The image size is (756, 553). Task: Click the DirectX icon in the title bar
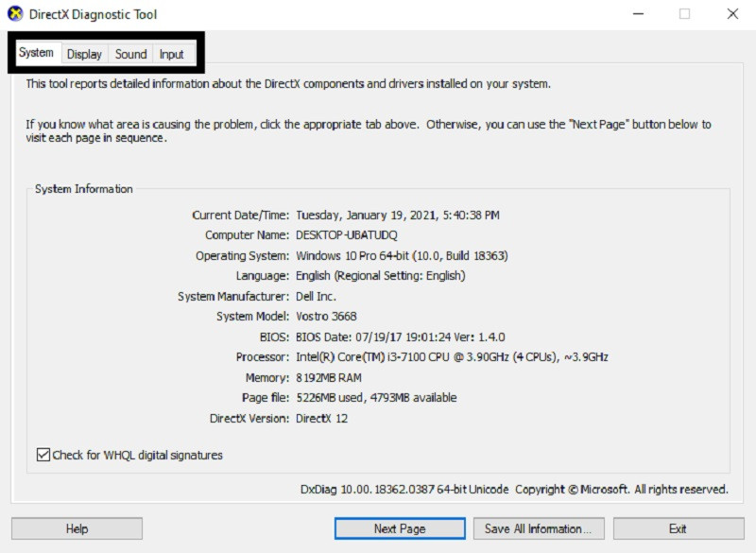pos(15,14)
